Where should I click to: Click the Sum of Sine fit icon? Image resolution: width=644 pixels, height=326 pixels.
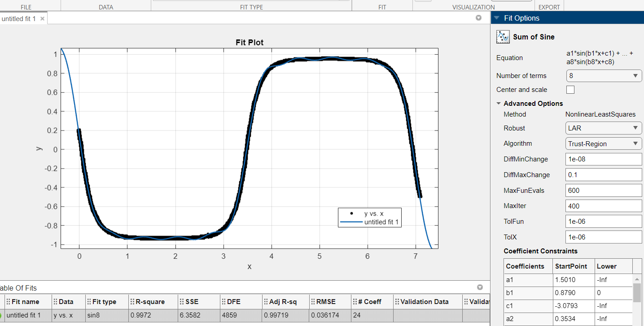point(503,37)
